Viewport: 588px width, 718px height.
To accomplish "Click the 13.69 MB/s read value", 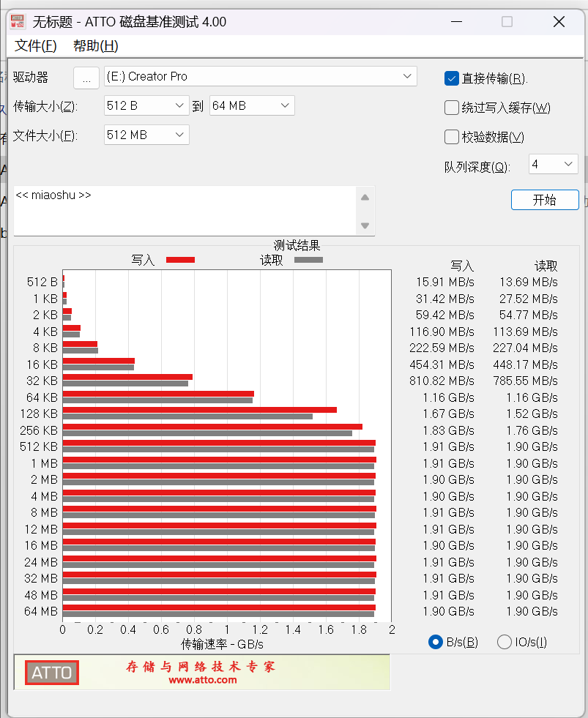I will [529, 282].
